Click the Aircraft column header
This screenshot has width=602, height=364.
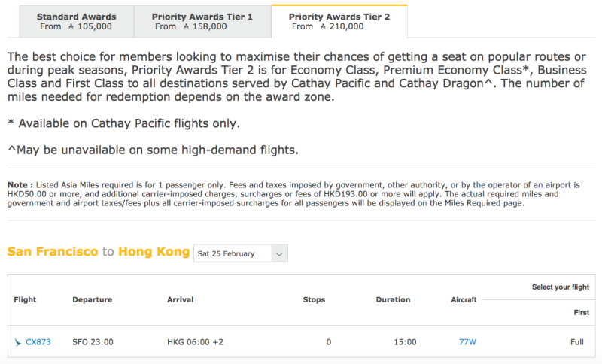point(464,299)
